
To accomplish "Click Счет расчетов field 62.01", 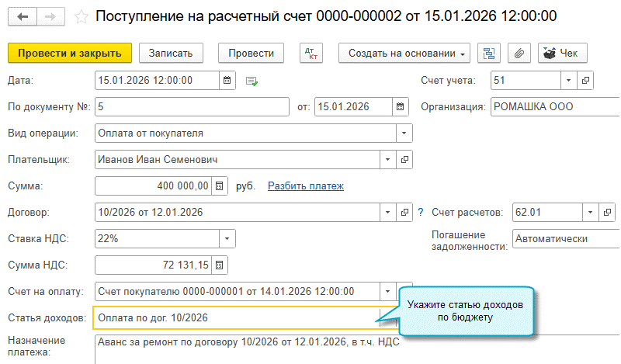I will (548, 213).
